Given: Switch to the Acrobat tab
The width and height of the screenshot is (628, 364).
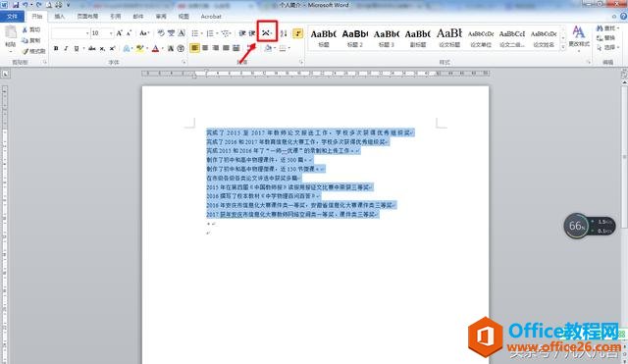Looking at the screenshot, I should 211,17.
